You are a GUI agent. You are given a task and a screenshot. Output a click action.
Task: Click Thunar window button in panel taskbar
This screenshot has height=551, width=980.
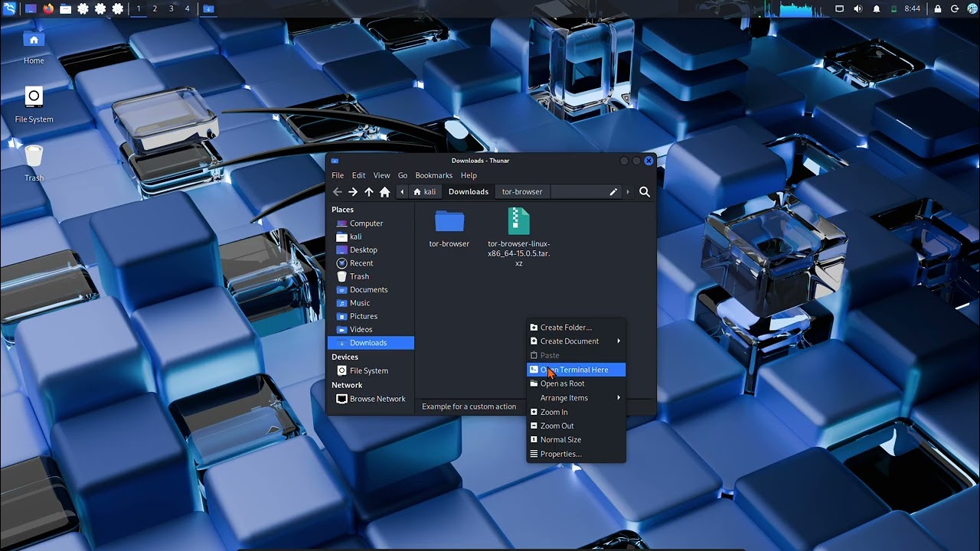209,9
